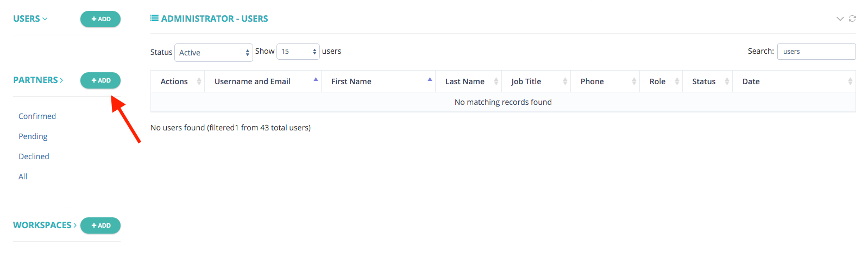Focus the Search input field
868x257 pixels.
click(x=816, y=52)
